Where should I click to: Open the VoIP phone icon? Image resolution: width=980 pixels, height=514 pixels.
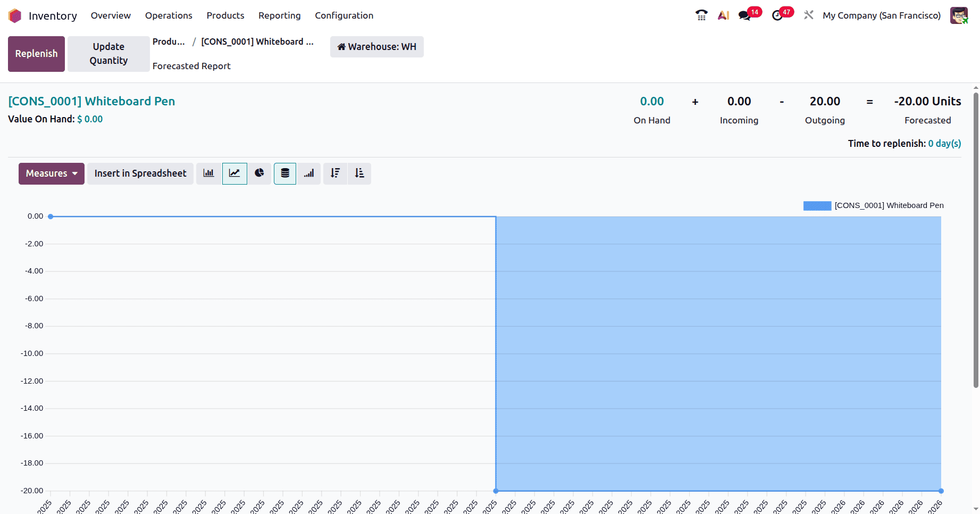[701, 15]
